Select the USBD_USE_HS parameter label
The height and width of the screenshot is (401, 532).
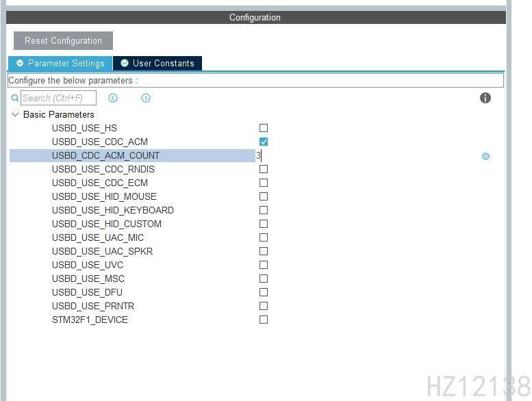point(84,128)
